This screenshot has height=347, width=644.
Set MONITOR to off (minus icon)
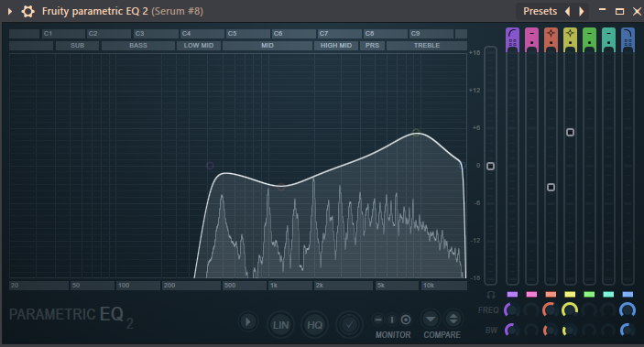(378, 320)
